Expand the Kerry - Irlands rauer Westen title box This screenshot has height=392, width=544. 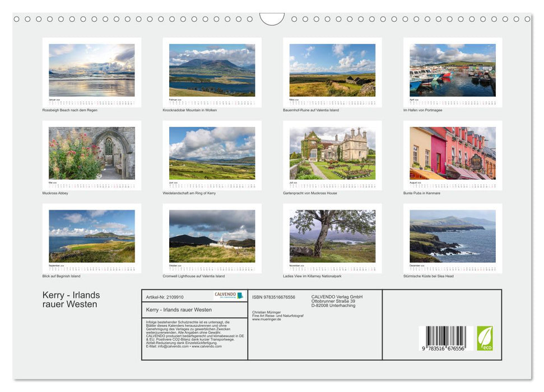pos(193,310)
